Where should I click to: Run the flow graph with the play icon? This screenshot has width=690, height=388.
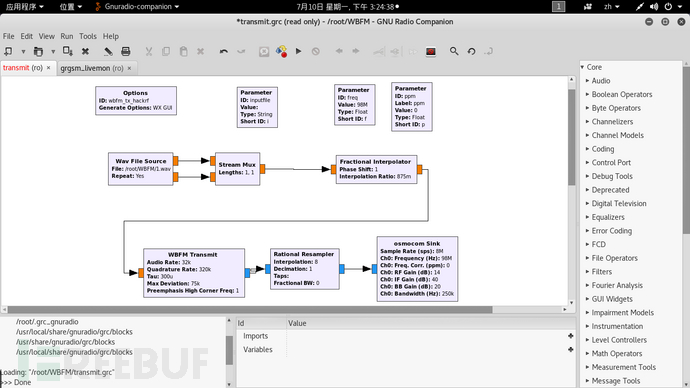pyautogui.click(x=298, y=51)
